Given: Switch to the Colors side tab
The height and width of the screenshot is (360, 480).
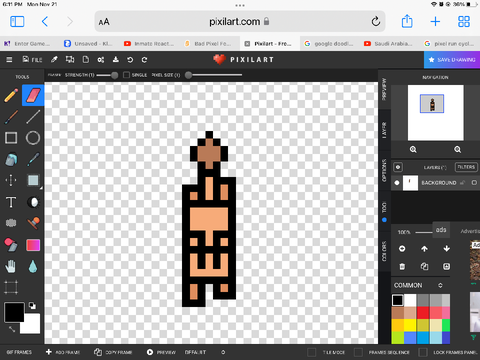Looking at the screenshot, I should point(384,251).
